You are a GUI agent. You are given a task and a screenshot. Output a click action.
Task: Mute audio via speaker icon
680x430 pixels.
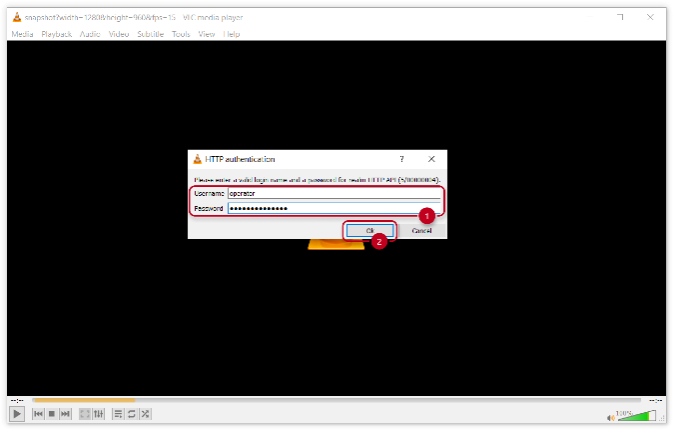[610, 416]
